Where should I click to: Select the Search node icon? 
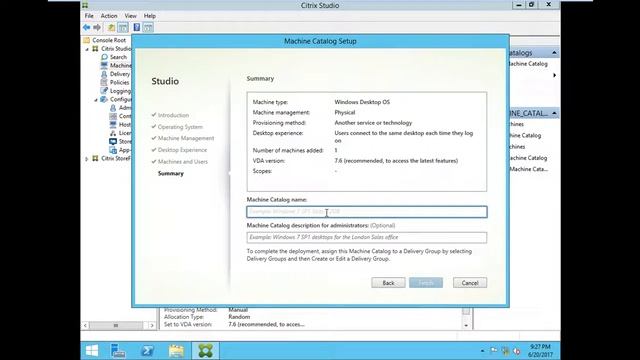click(x=104, y=57)
